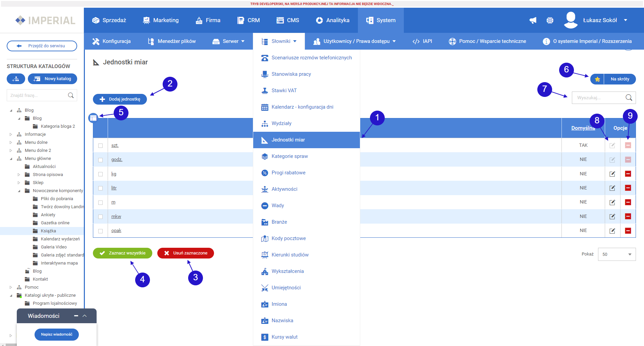Tick the checkbox beside the mkw unit
This screenshot has width=644, height=346.
(x=100, y=217)
